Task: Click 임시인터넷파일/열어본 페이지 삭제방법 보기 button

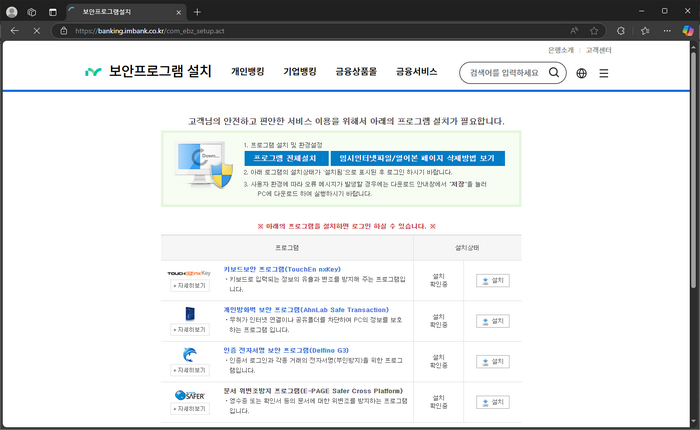Action: pos(417,158)
